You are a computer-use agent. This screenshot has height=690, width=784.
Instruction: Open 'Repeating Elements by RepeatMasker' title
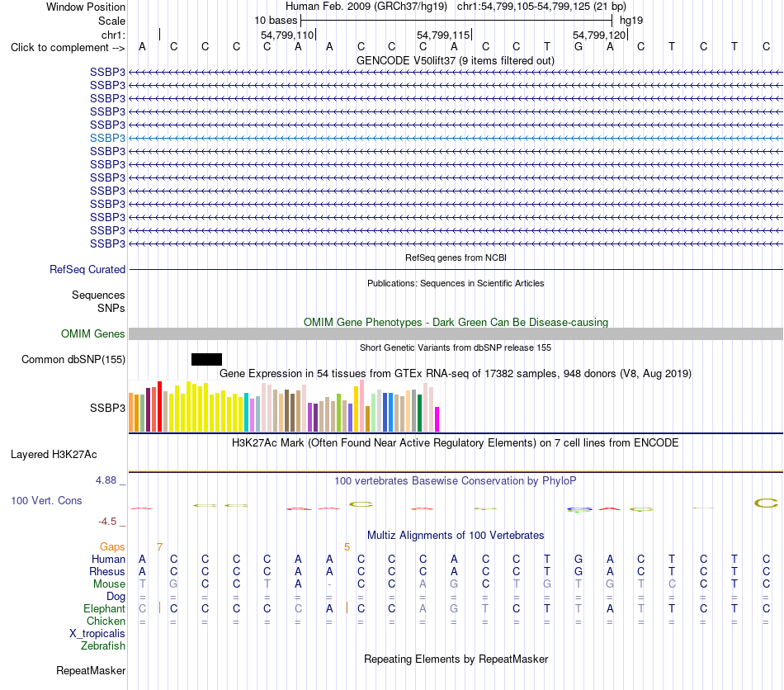[456, 659]
